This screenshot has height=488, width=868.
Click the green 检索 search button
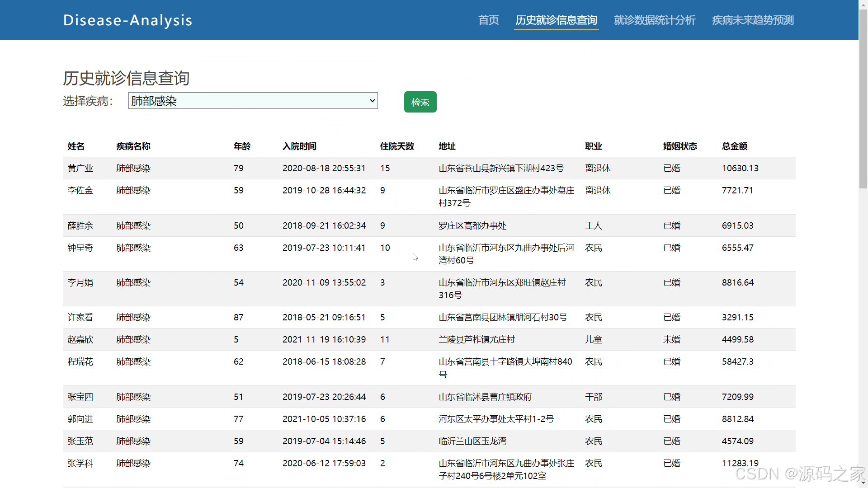(x=420, y=102)
